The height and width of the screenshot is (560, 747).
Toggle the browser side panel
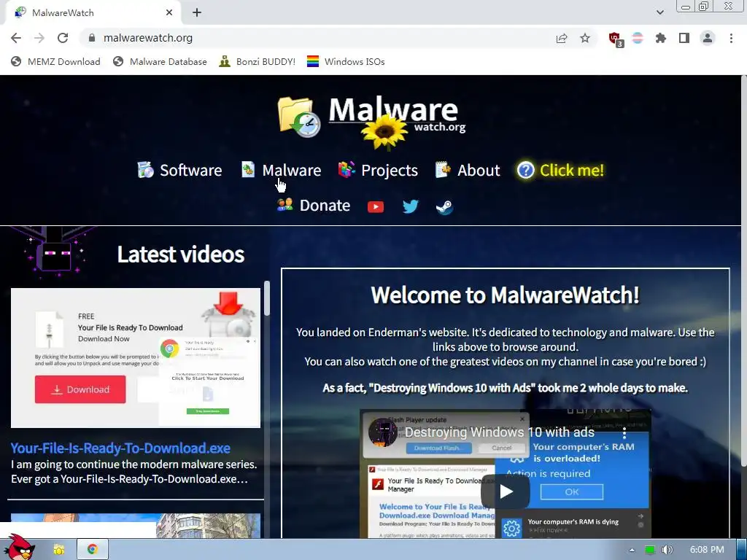(x=684, y=38)
